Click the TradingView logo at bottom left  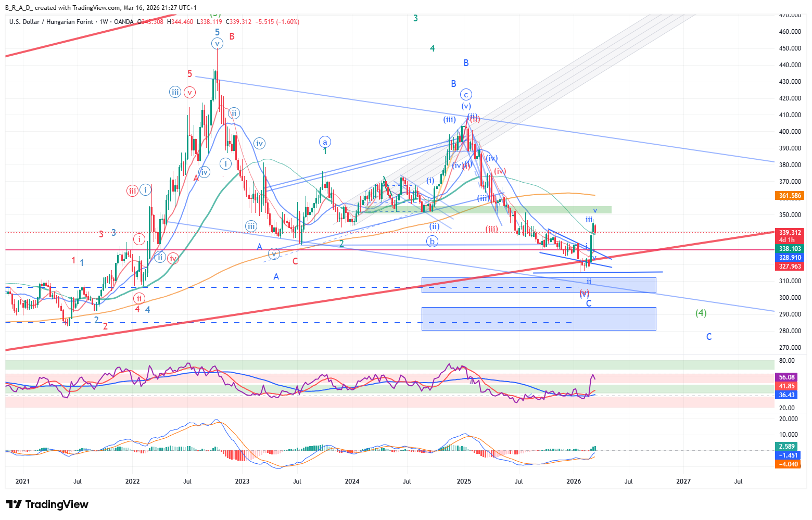click(47, 504)
